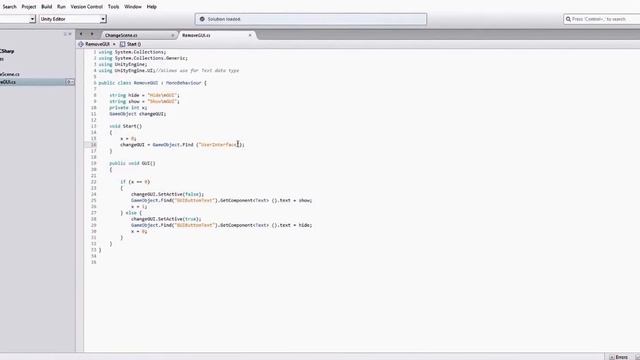Click the string show declaration line
The width and height of the screenshot is (640, 360).
144,101
